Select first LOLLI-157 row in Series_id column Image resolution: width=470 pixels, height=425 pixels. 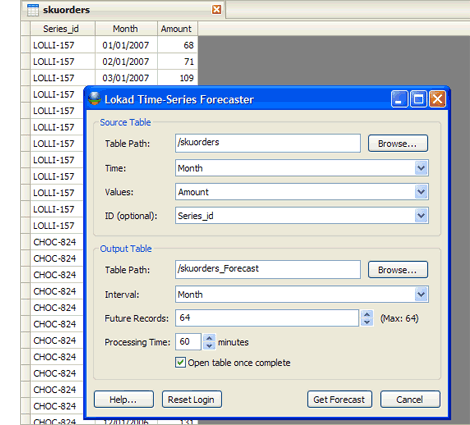point(63,45)
